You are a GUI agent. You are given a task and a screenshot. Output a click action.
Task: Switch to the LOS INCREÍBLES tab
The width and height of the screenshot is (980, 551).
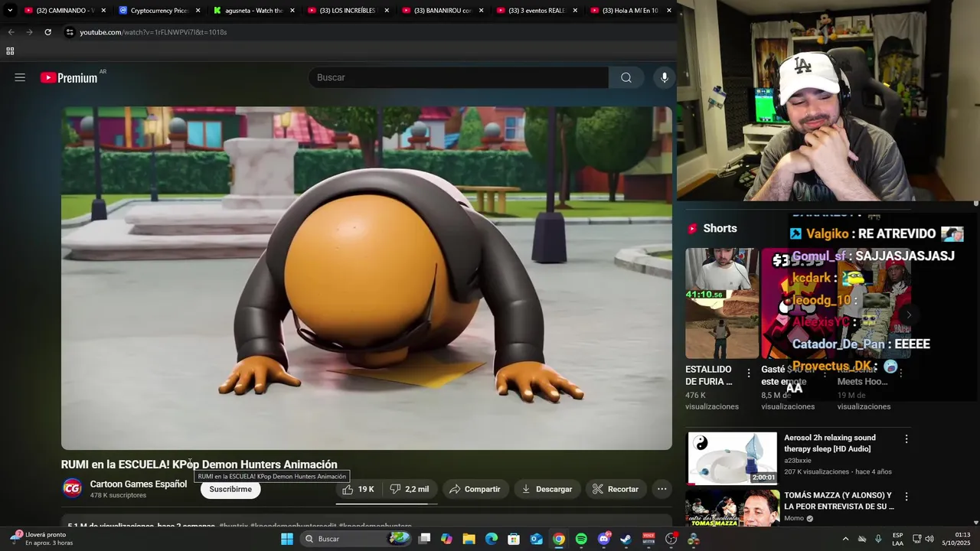(348, 11)
